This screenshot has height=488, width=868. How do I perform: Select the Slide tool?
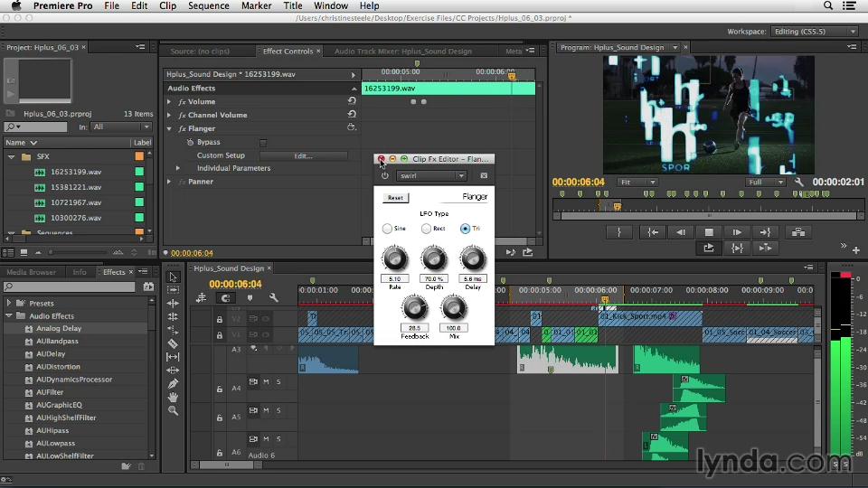coord(174,371)
